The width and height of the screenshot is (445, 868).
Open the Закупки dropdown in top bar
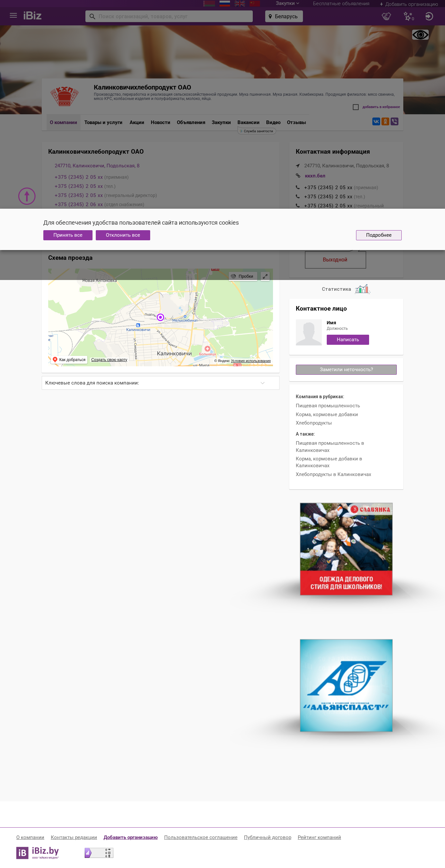click(x=287, y=3)
